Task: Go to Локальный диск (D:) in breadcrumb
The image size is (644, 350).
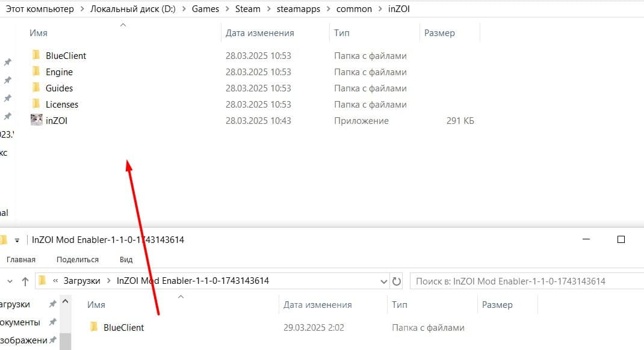Action: [132, 9]
